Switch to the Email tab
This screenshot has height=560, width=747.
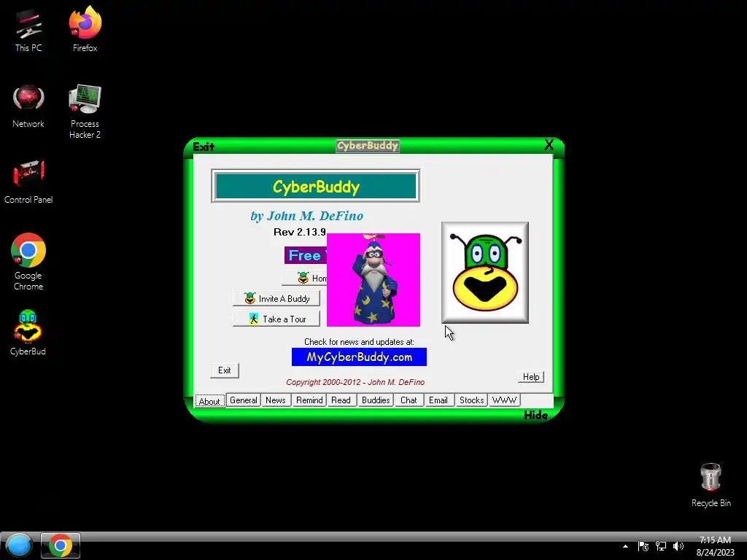click(438, 400)
